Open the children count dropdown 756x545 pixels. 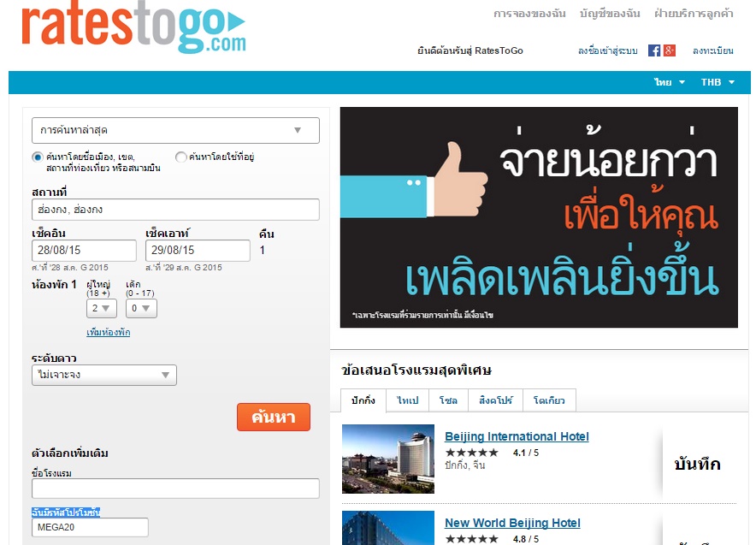141,308
